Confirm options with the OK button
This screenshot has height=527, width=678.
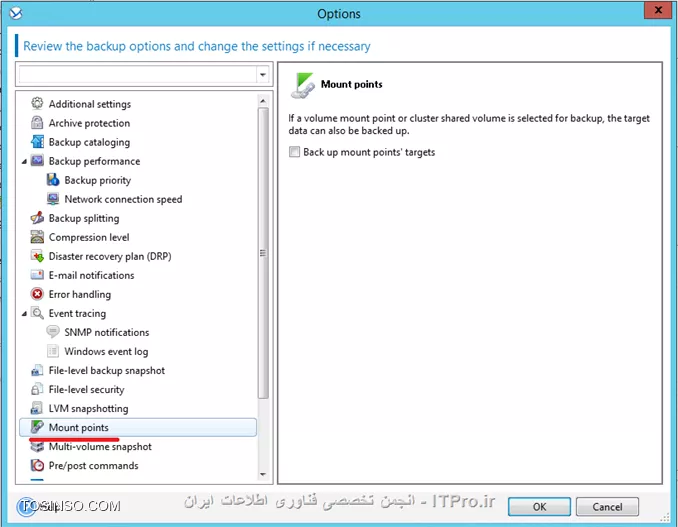point(539,506)
